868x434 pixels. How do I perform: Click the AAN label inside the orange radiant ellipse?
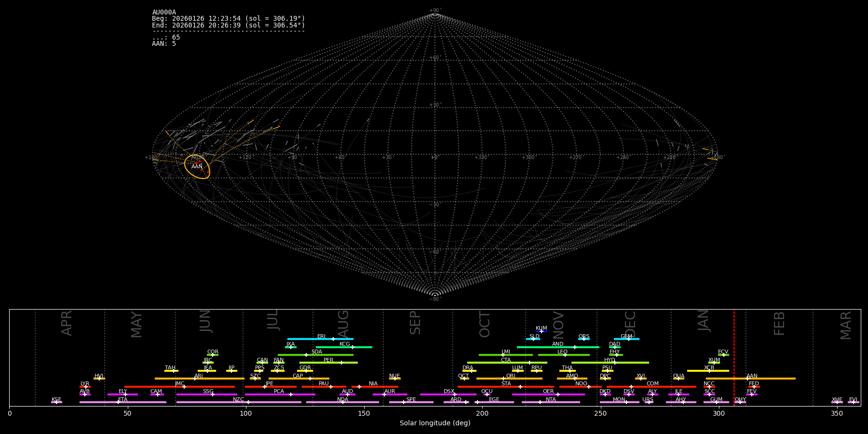pos(197,167)
